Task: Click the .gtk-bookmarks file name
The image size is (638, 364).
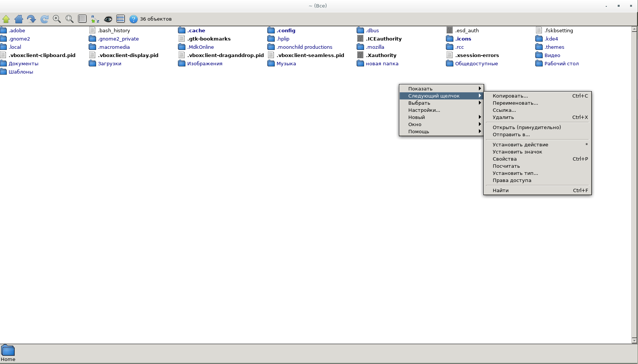Action: pyautogui.click(x=209, y=39)
